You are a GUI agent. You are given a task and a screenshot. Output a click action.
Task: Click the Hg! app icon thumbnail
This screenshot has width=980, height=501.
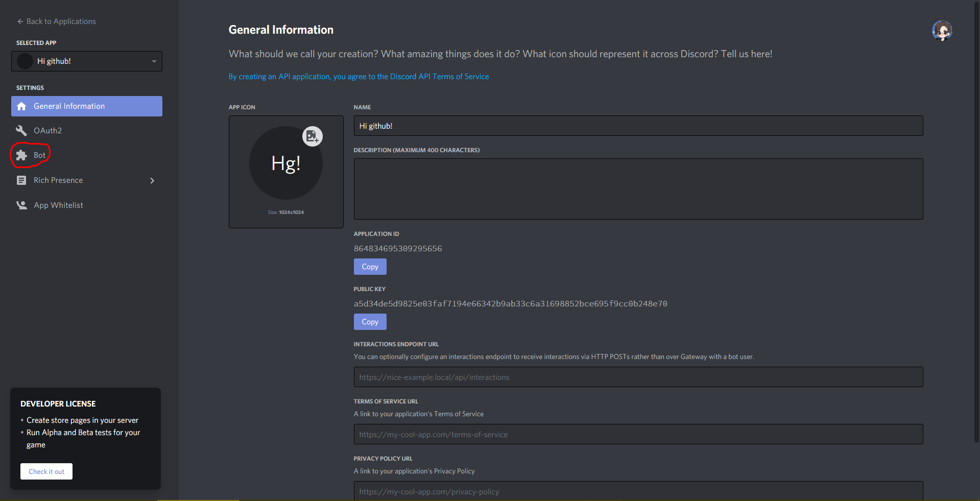click(x=286, y=163)
